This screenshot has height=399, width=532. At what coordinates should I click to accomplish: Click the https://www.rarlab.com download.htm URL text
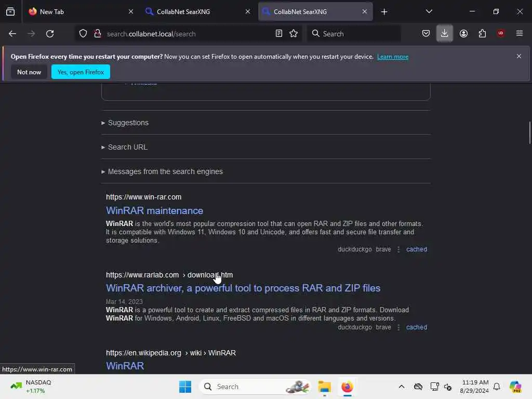point(169,275)
